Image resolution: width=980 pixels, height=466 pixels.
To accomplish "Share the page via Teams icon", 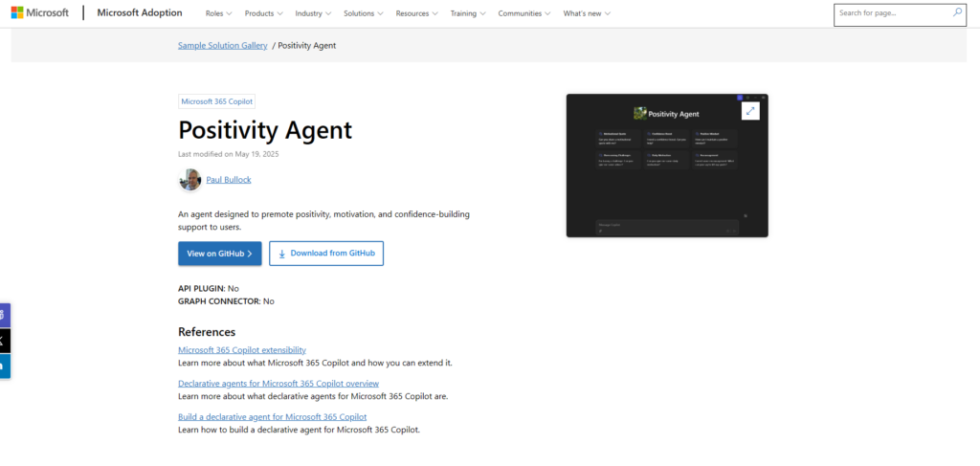I will click(4, 316).
